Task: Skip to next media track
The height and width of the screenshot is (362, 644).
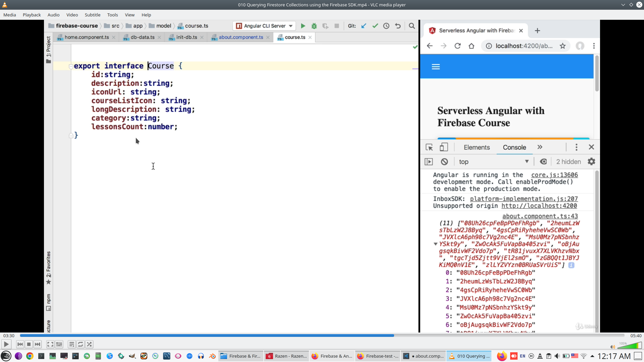Action: (x=38, y=344)
